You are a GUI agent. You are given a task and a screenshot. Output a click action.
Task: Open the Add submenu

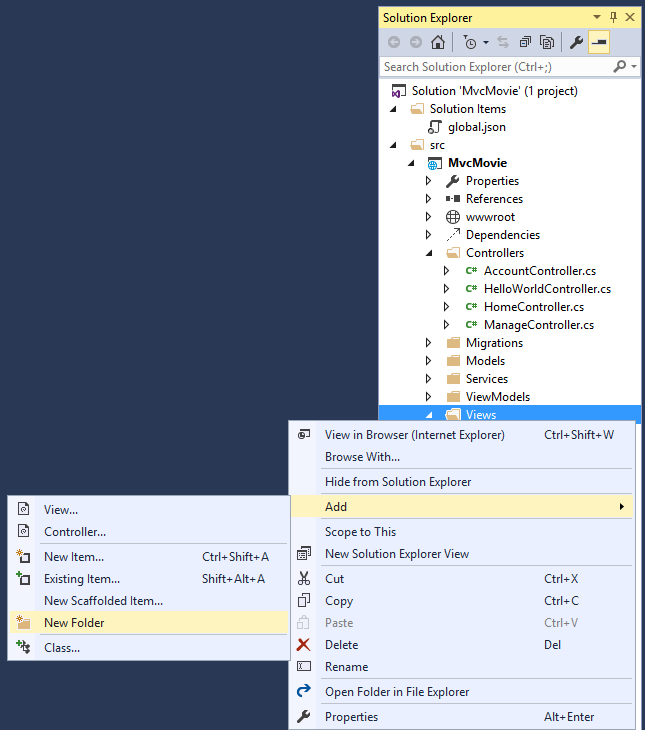click(x=463, y=509)
